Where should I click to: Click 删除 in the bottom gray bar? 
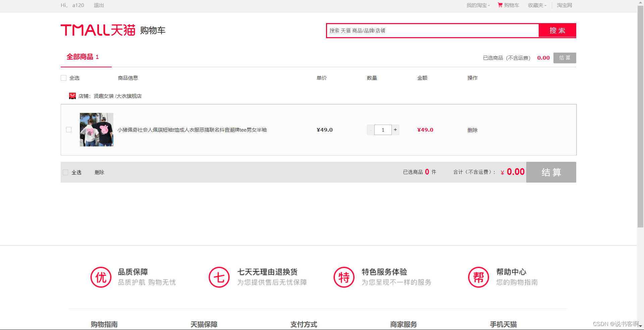point(99,172)
